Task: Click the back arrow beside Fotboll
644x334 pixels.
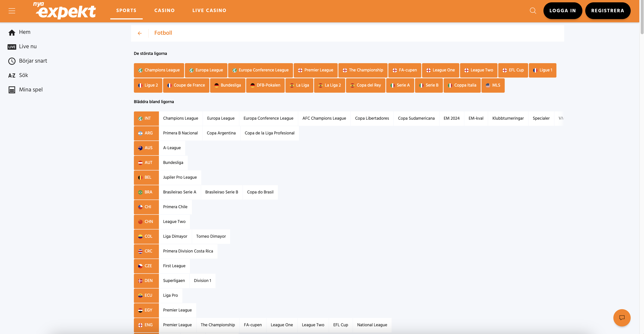Action: pyautogui.click(x=139, y=33)
